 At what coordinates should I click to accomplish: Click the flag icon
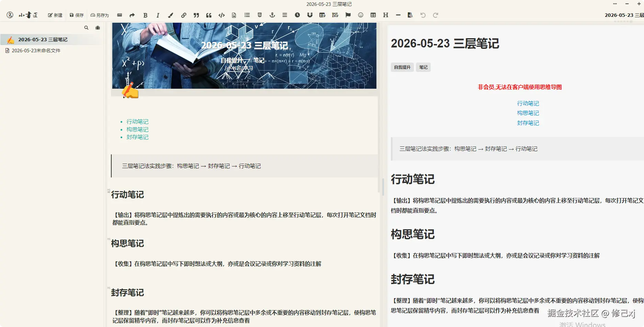tap(348, 15)
